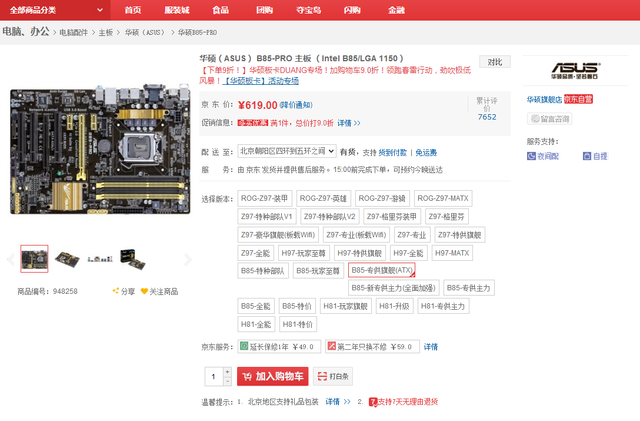640x421 pixels.
Task: Select version ROG-Z97-MATX
Action: click(x=443, y=198)
